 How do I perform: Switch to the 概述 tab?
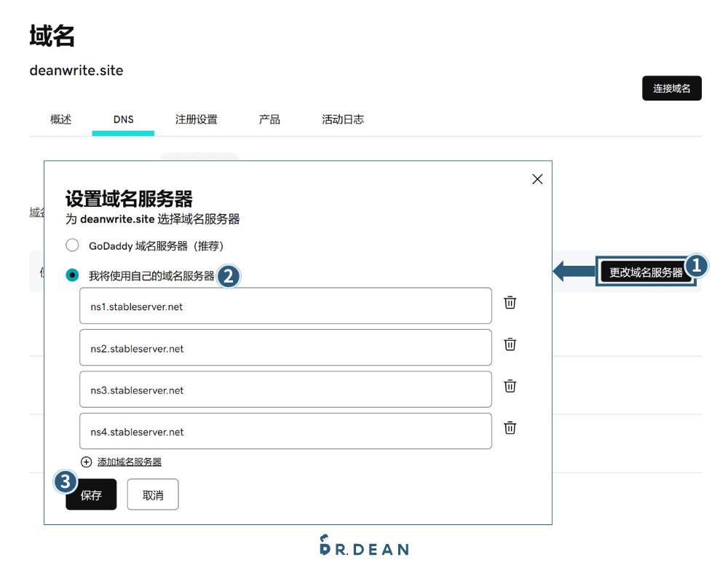60,119
